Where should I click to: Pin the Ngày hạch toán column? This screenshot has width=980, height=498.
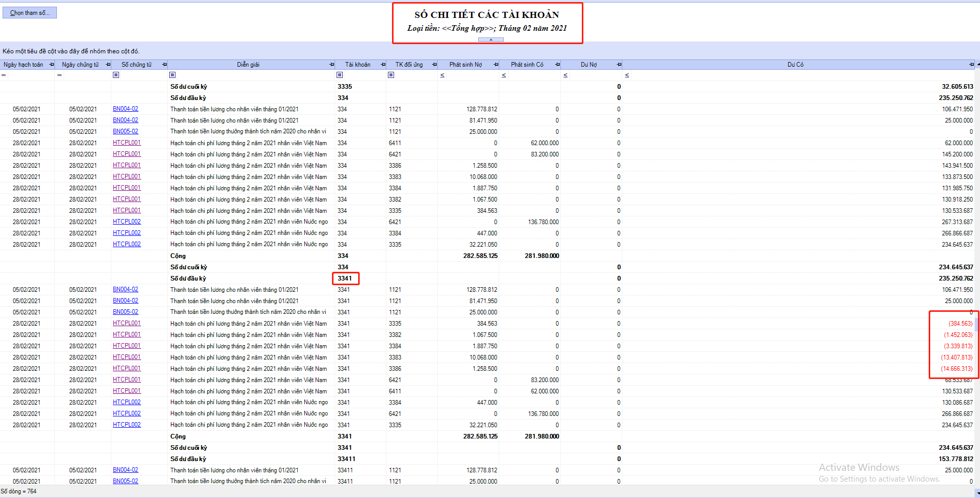click(51, 65)
